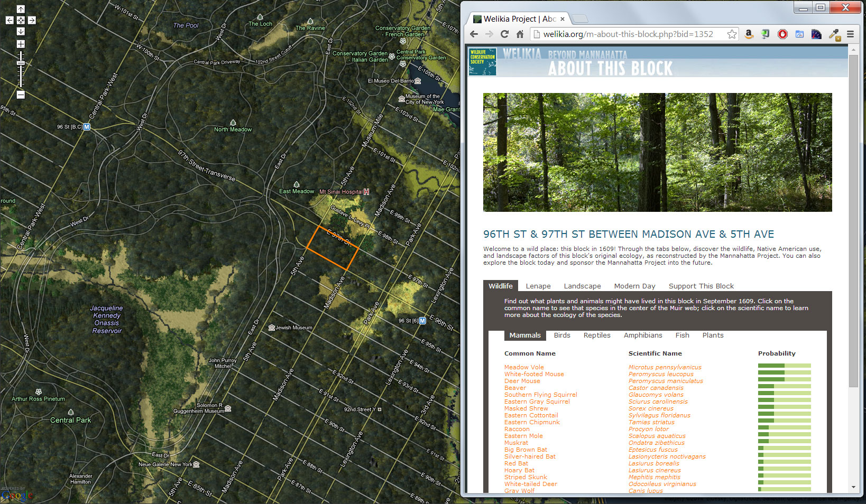Viewport: 866px width, 504px height.
Task: Zoom out the map with the minus button
Action: (x=21, y=95)
